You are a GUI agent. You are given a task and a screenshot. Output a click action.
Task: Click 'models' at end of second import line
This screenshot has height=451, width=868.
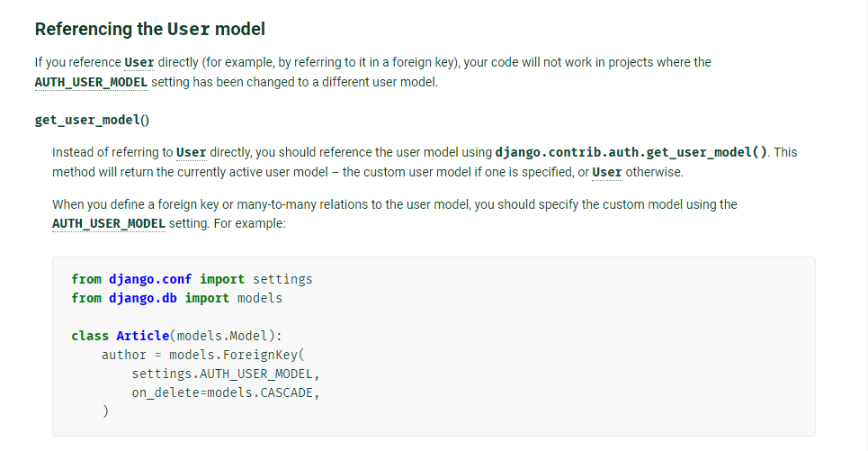click(260, 298)
